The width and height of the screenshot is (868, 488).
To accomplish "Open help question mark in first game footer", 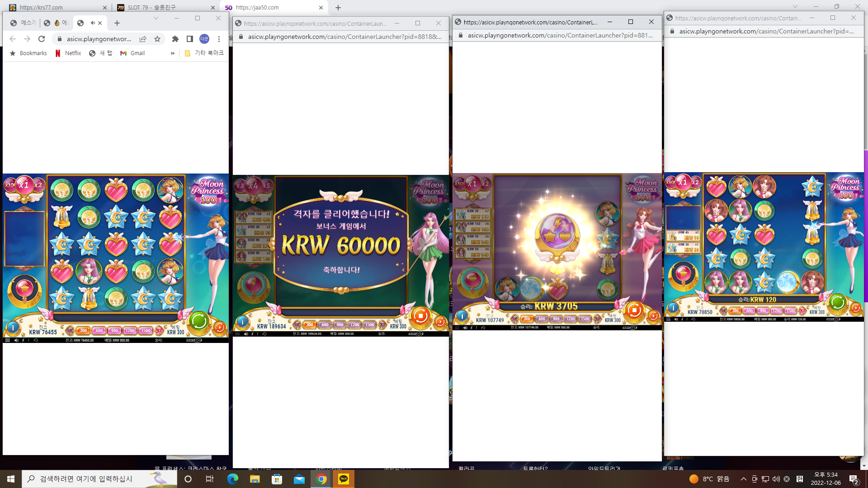I will tap(28, 340).
